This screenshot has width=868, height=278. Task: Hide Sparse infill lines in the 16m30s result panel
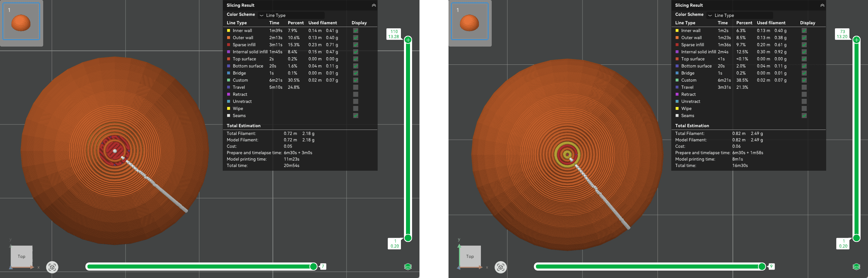[804, 45]
